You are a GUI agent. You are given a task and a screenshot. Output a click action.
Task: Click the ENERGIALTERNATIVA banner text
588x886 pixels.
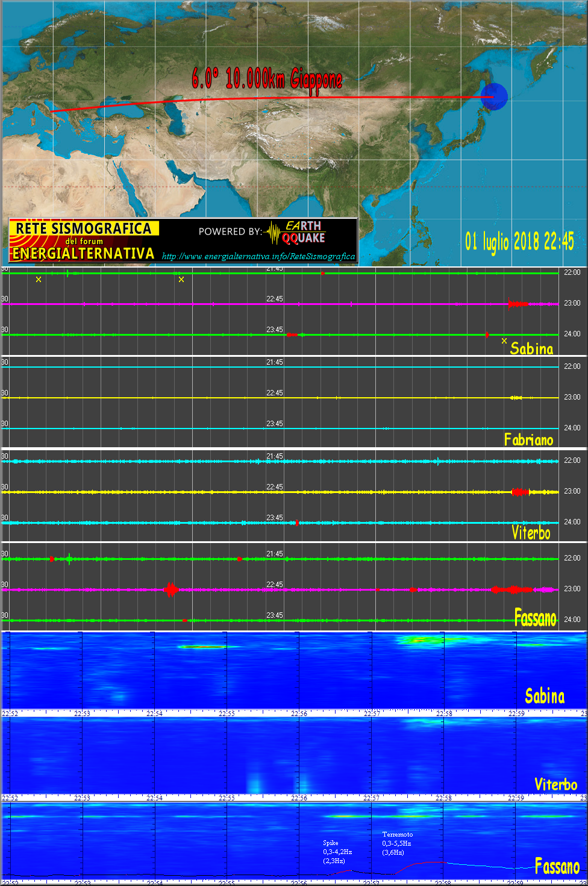[84, 254]
